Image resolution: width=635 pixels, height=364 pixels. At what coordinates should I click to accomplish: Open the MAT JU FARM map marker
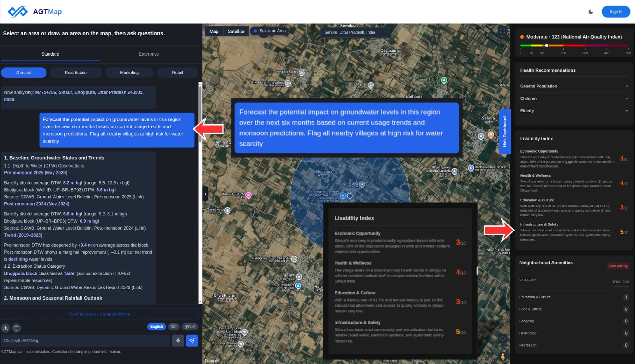(x=249, y=195)
